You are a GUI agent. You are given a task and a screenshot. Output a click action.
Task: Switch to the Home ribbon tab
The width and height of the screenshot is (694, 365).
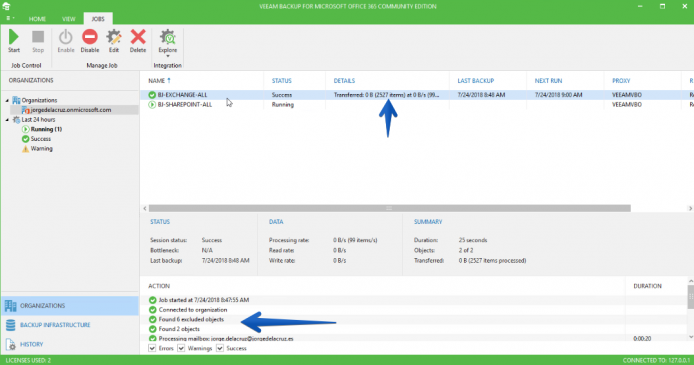tap(37, 19)
